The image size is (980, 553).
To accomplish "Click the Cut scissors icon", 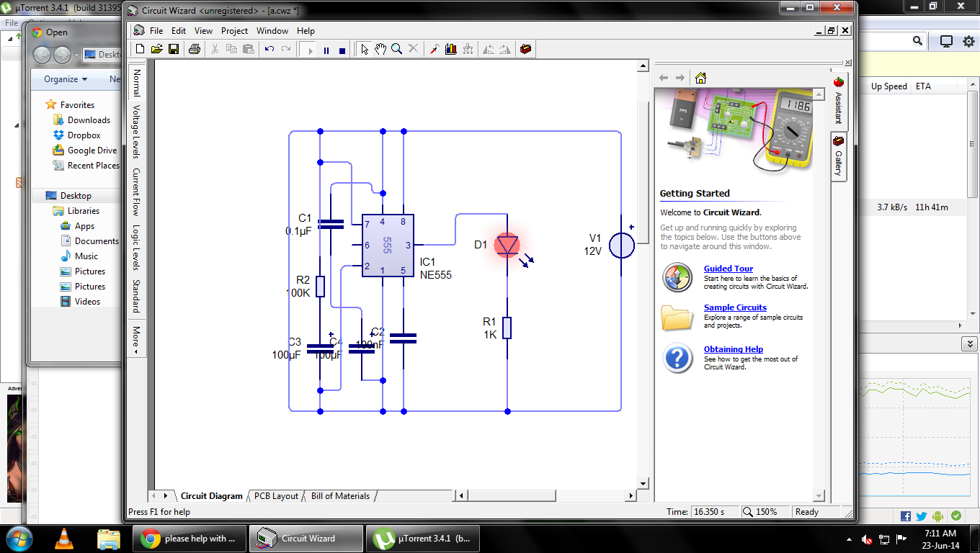I will pyautogui.click(x=214, y=49).
